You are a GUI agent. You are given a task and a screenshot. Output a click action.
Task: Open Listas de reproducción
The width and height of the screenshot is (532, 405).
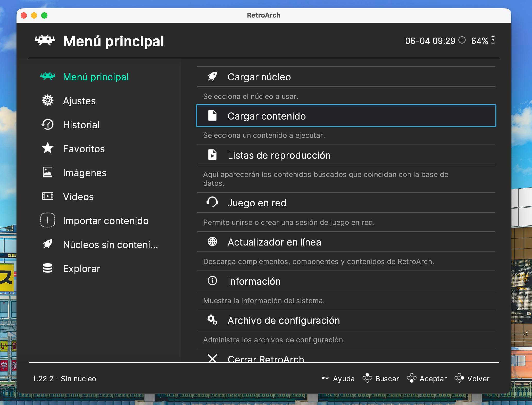(x=279, y=155)
